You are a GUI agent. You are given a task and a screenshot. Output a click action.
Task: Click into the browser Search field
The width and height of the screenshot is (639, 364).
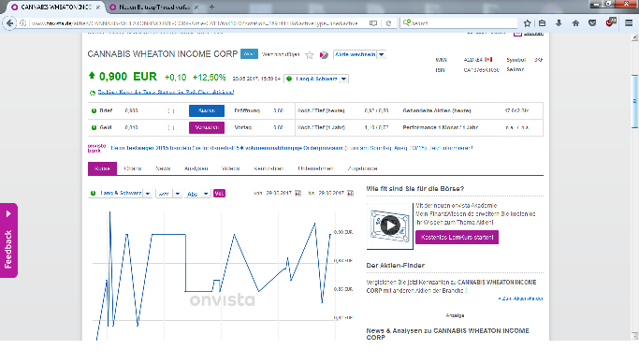click(x=459, y=23)
